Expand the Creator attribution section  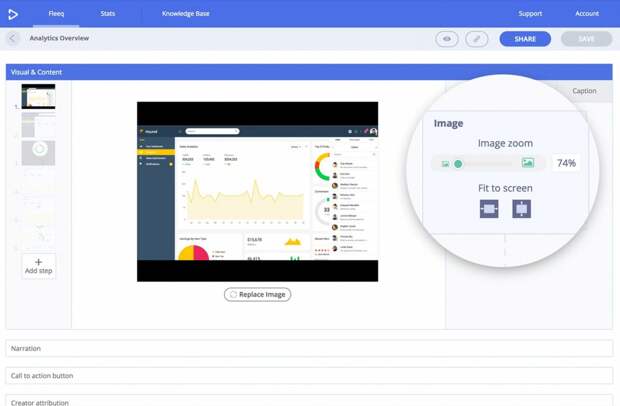click(309, 402)
